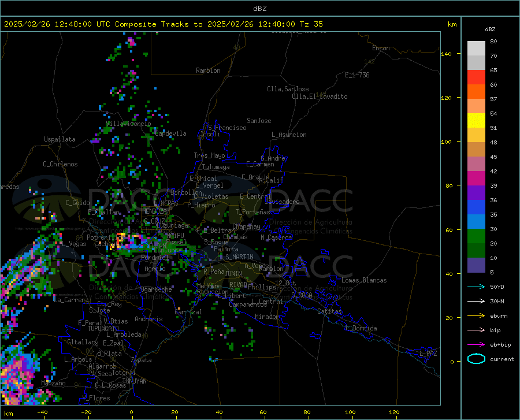
Task: Click the 'JUNIN' town label
Action: pos(233,274)
